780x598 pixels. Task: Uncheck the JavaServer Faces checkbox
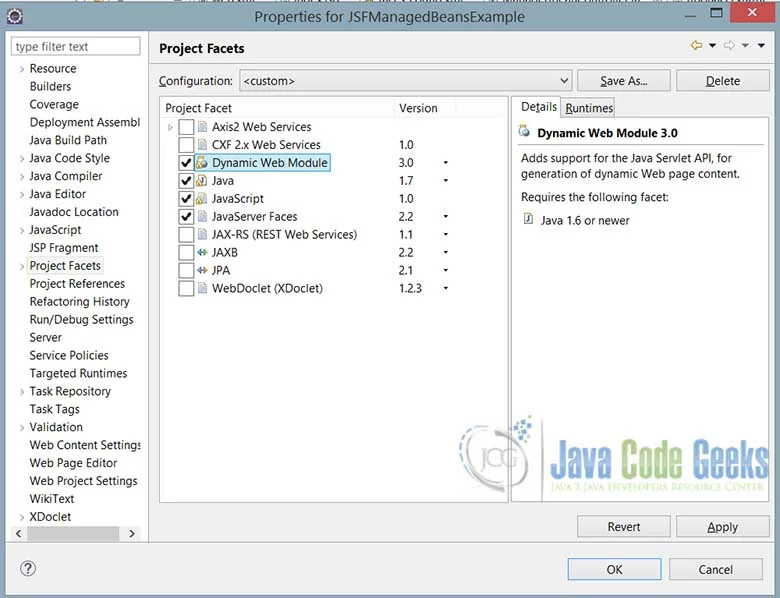pyautogui.click(x=186, y=216)
